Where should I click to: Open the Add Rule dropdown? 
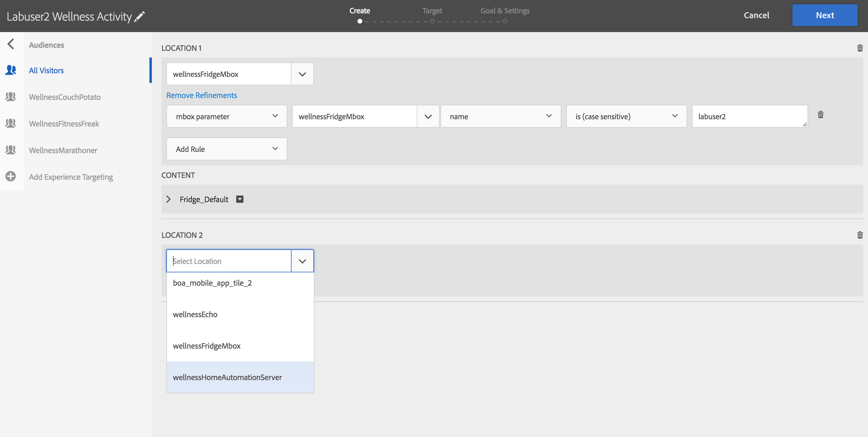pos(227,149)
